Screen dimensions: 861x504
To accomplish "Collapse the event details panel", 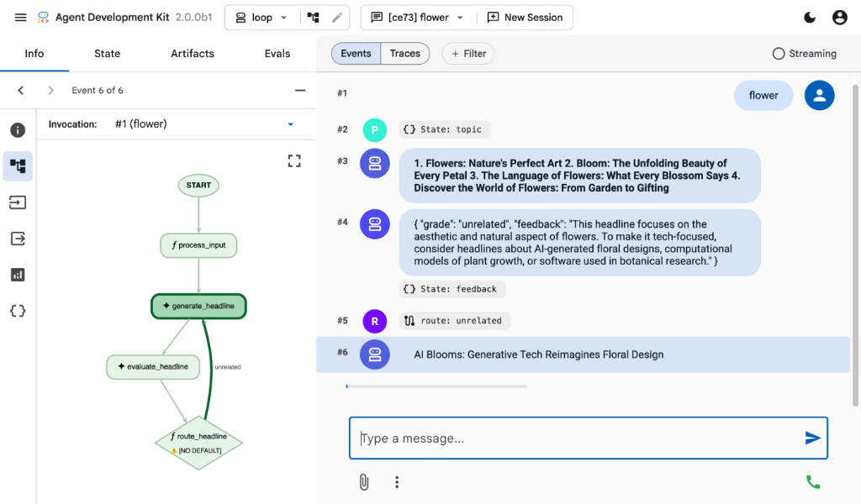I will point(300,91).
